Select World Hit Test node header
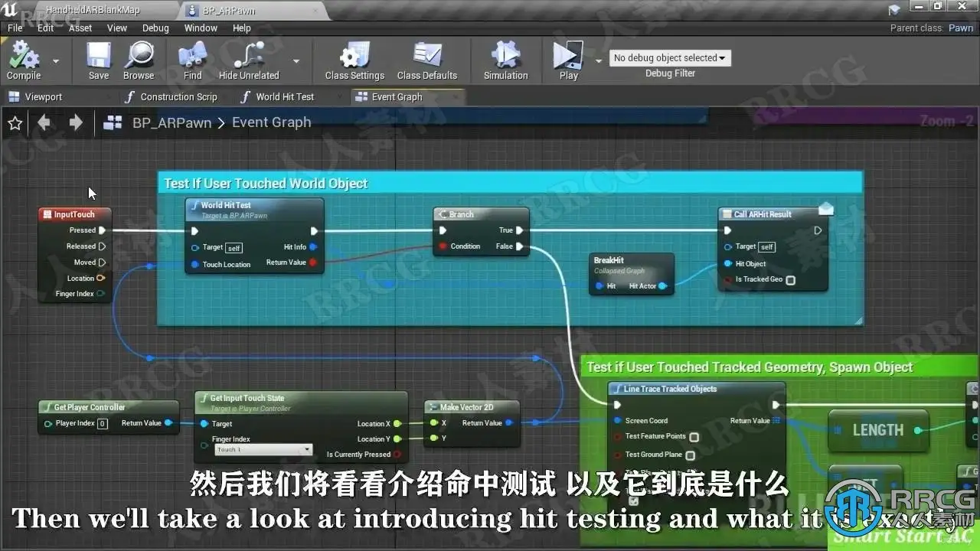 254,210
